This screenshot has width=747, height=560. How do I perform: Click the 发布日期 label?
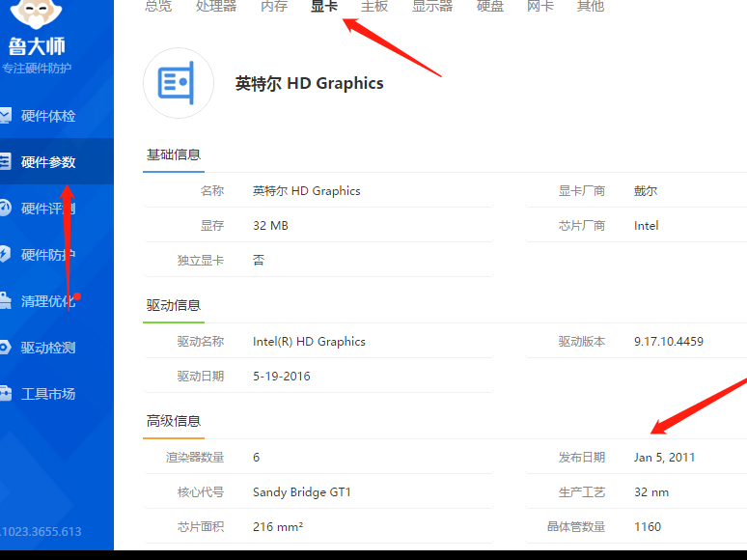pos(582,458)
